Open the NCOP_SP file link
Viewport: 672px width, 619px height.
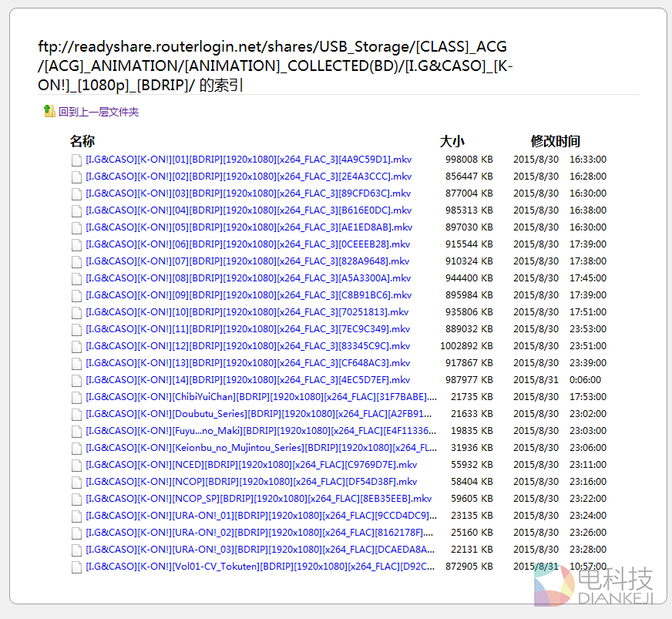coord(258,499)
